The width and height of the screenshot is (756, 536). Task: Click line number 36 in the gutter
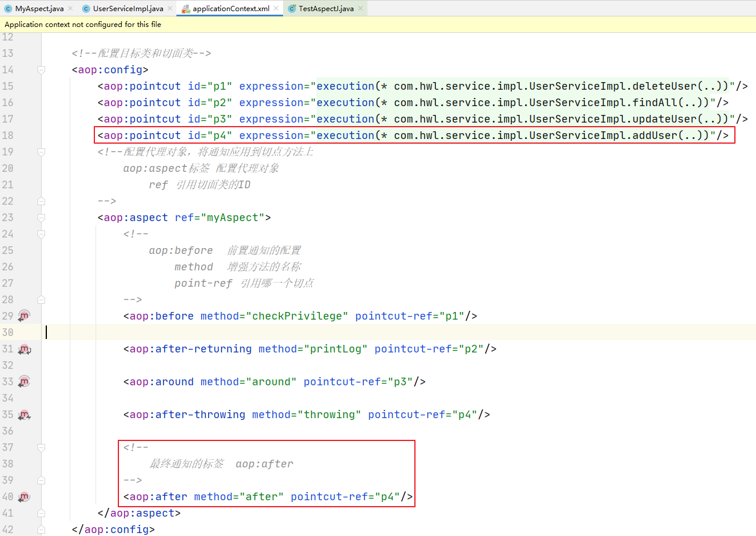[x=8, y=431]
